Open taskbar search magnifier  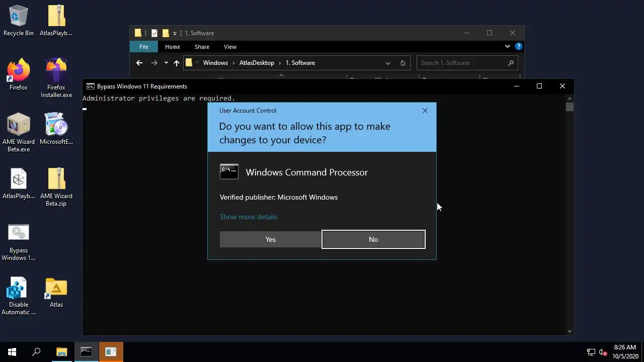pos(36,352)
